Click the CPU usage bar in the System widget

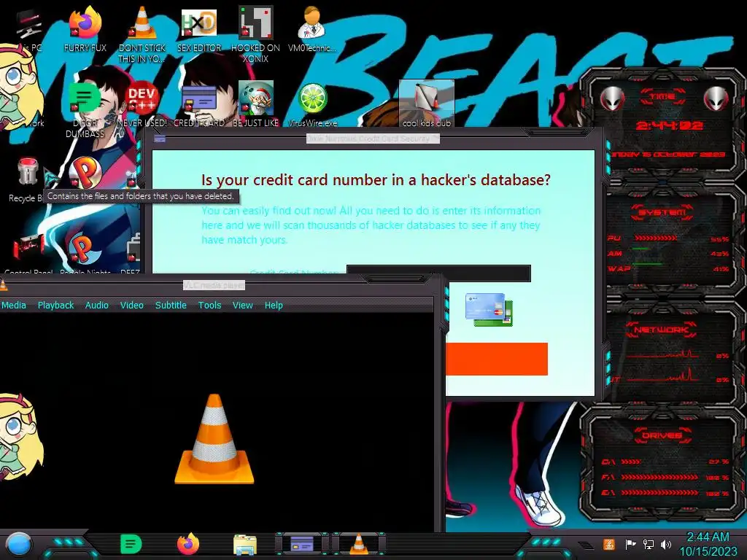[x=655, y=238]
